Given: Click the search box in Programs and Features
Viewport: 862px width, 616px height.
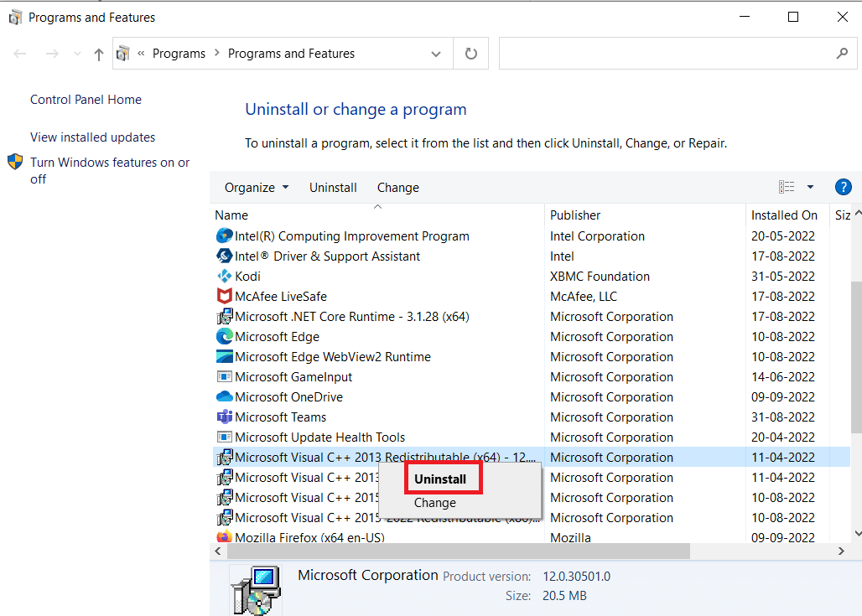Looking at the screenshot, I should (667, 54).
